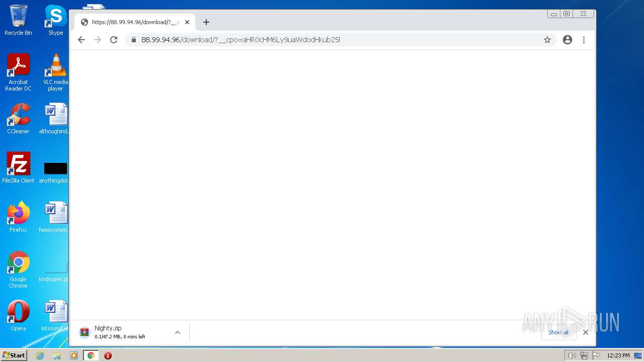Select the 88.99.94.96/download tab
Viewport: 644px width, 362px height.
(135, 22)
